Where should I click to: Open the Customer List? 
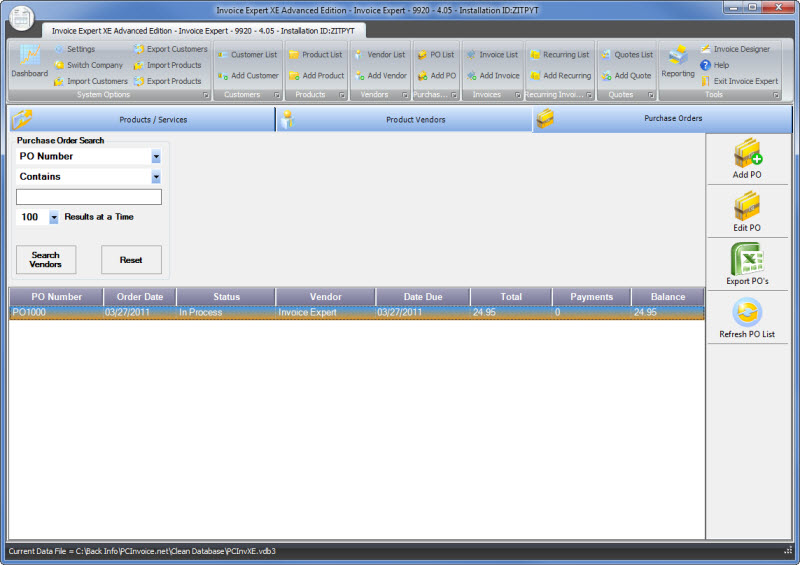[247, 55]
